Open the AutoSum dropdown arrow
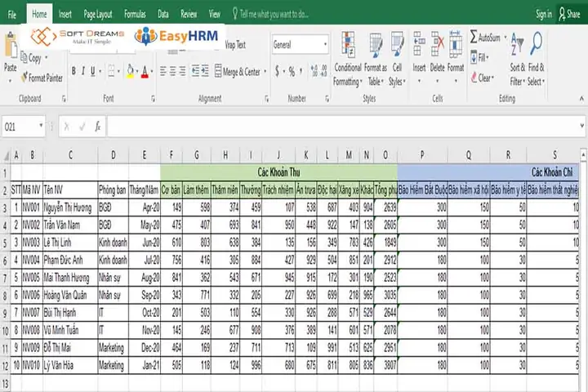 pyautogui.click(x=506, y=37)
